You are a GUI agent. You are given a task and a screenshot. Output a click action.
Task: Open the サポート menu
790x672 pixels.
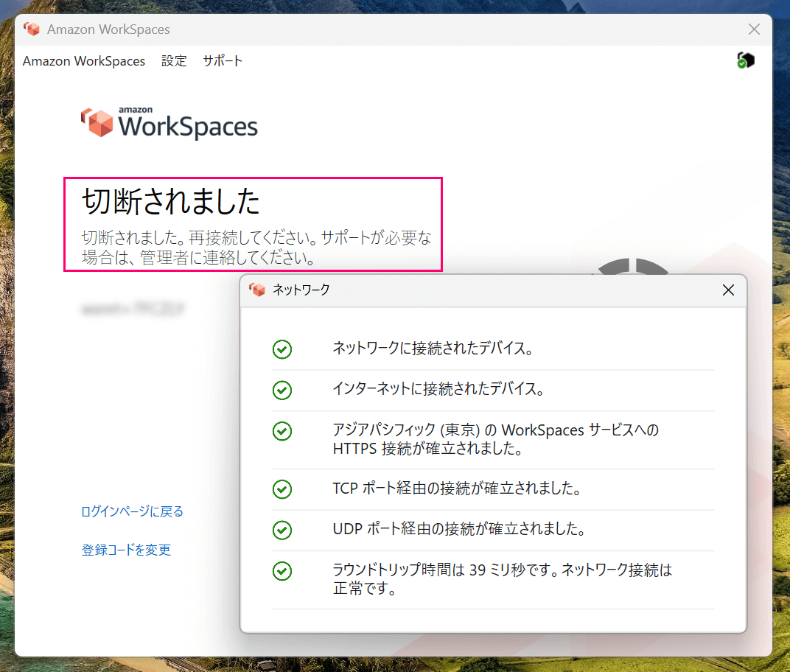click(223, 61)
